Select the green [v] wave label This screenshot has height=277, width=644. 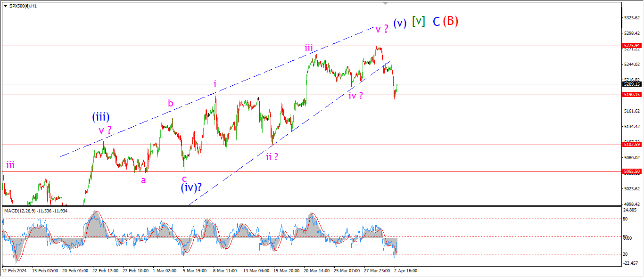tap(418, 21)
